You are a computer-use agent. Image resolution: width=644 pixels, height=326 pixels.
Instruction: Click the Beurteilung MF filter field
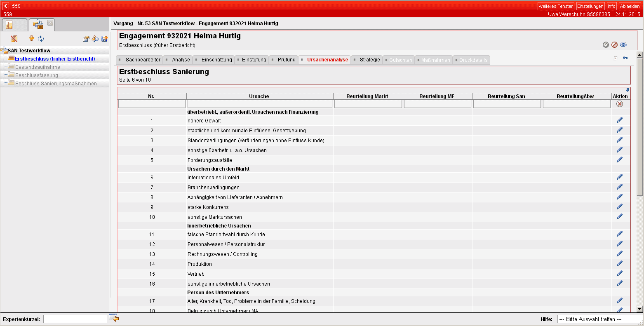pyautogui.click(x=437, y=104)
